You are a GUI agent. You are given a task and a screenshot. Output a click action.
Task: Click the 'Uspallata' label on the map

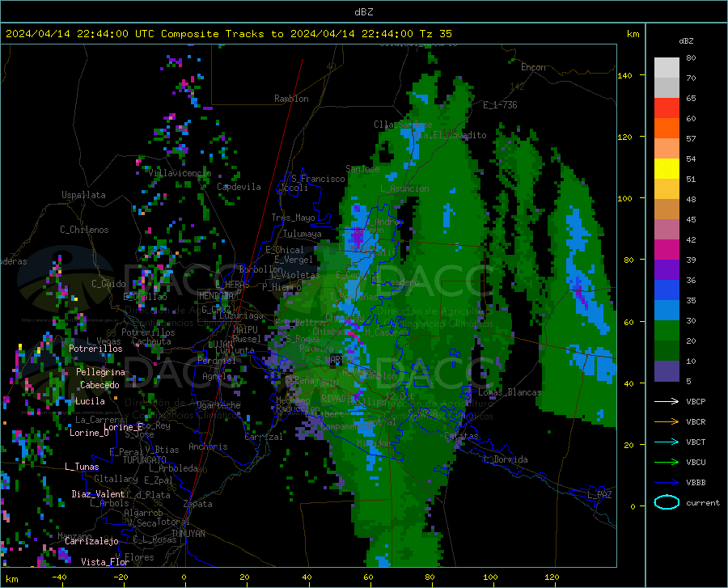point(83,195)
